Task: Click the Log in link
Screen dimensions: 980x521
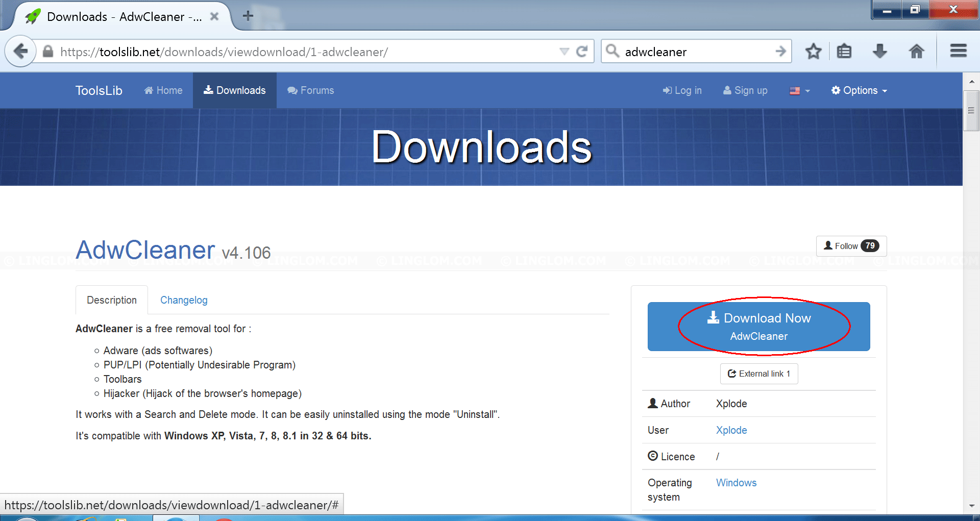Action: (x=682, y=90)
